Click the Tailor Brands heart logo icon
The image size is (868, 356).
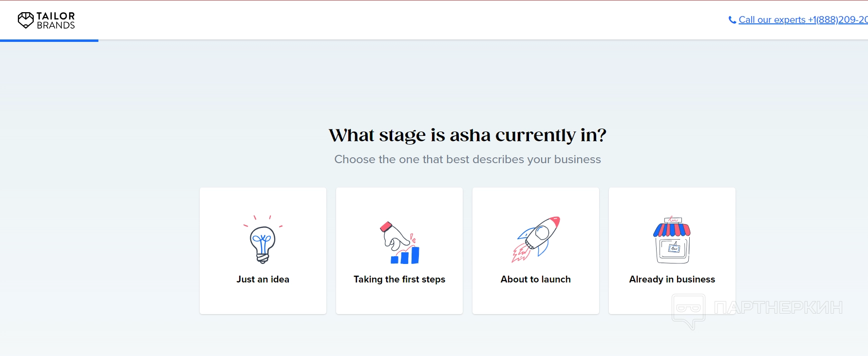pos(25,20)
